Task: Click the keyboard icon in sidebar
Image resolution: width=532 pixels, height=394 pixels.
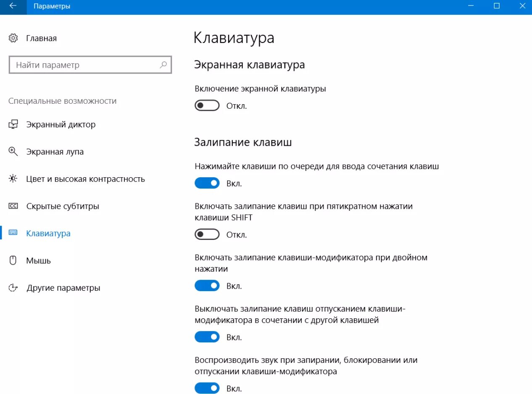Action: pyautogui.click(x=13, y=233)
